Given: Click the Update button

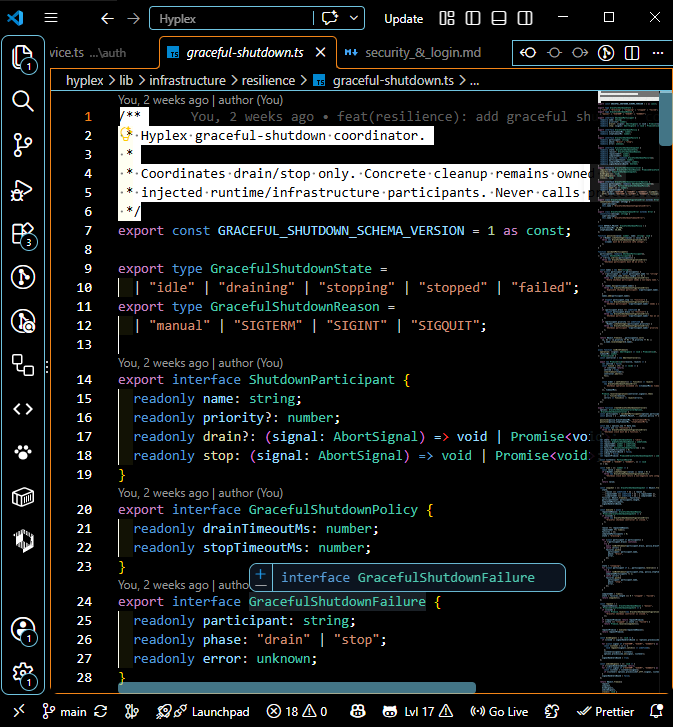Looking at the screenshot, I should point(403,19).
